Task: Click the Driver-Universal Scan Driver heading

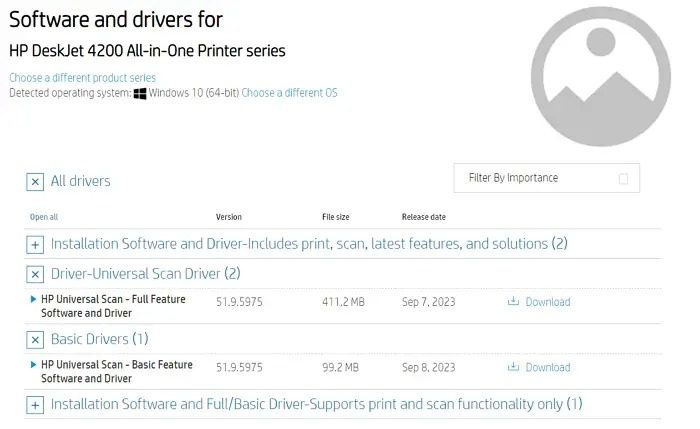Action: pyautogui.click(x=145, y=273)
